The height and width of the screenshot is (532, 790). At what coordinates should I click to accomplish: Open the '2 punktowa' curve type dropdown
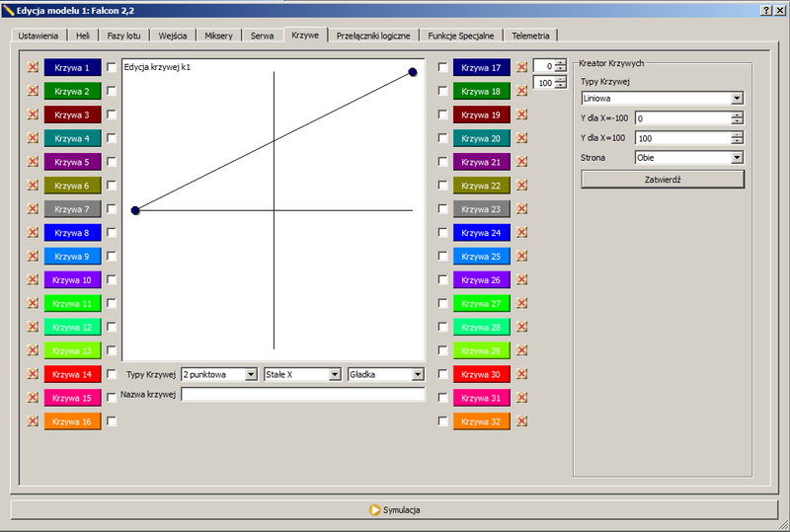219,374
